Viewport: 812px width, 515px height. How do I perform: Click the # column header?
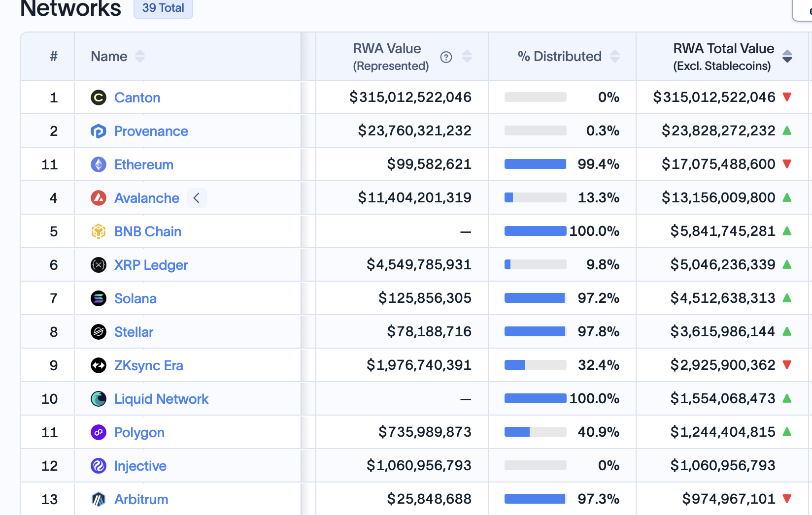54,56
